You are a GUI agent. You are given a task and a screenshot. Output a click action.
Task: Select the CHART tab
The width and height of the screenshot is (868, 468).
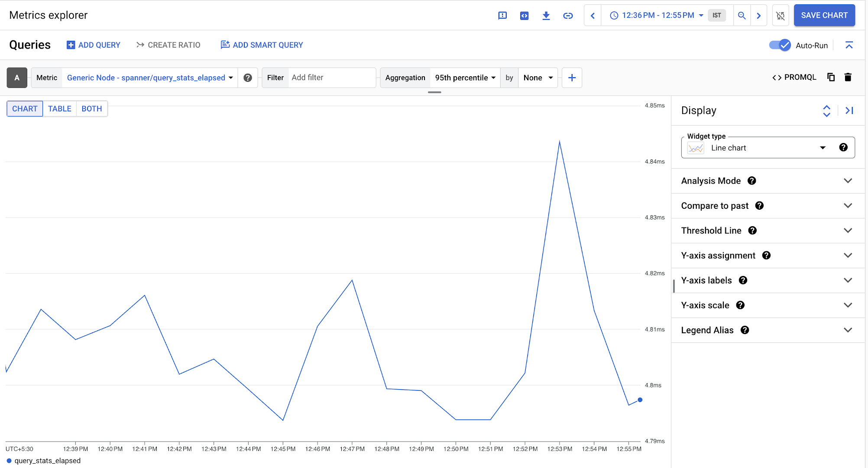25,108
